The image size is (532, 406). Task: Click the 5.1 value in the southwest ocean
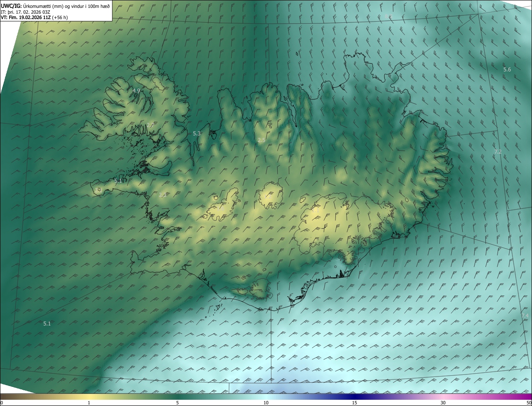47,323
